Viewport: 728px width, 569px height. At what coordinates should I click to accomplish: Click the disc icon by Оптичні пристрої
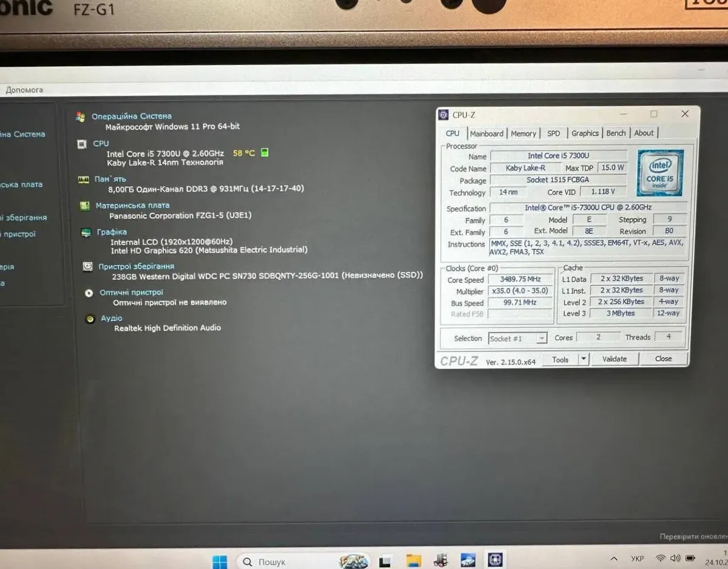coord(89,293)
